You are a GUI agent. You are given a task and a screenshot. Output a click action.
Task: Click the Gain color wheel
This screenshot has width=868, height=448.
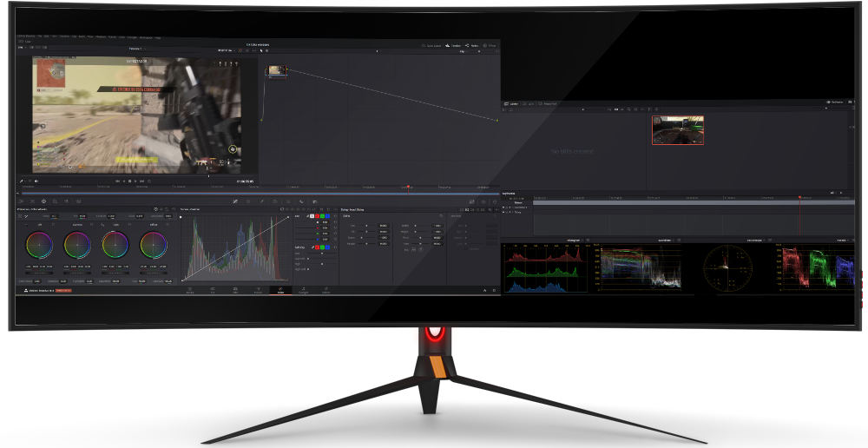pyautogui.click(x=115, y=244)
